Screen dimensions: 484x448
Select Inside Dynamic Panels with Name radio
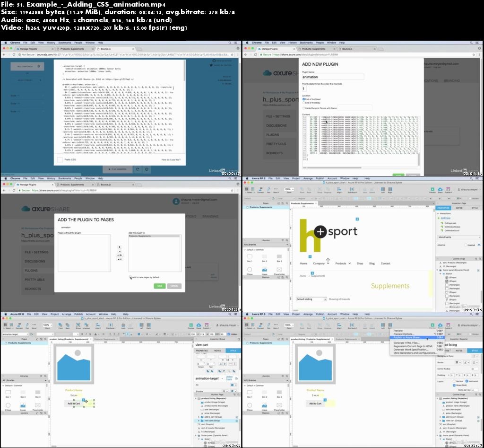pos(304,108)
